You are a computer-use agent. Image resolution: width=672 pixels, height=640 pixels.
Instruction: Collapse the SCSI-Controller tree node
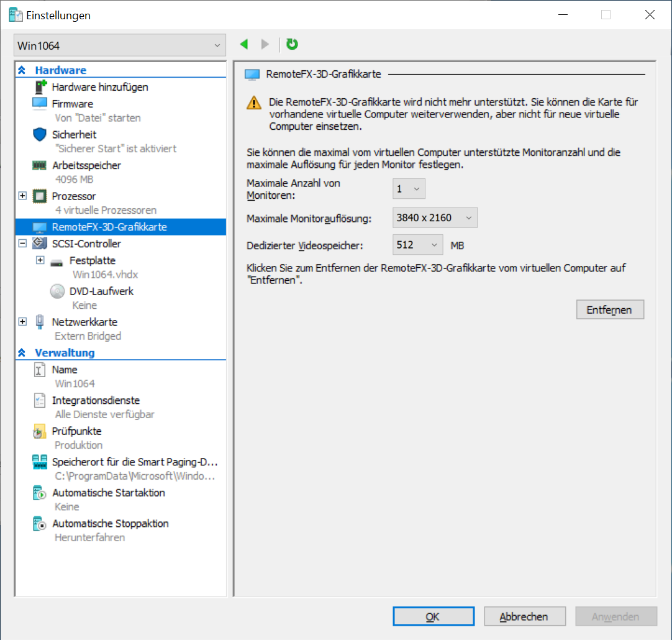pos(23,244)
